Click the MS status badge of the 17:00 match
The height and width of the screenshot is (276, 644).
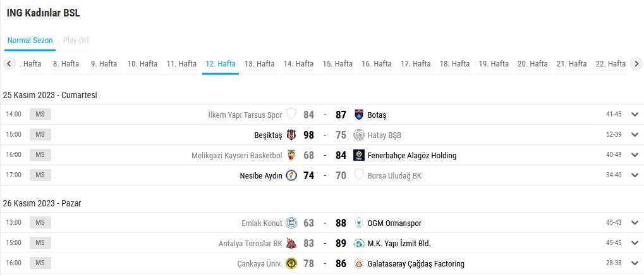pyautogui.click(x=40, y=175)
